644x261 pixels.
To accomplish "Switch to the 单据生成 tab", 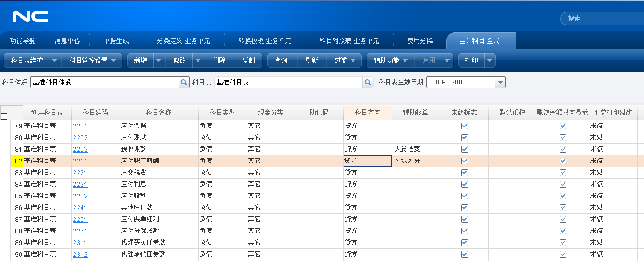I will (116, 40).
